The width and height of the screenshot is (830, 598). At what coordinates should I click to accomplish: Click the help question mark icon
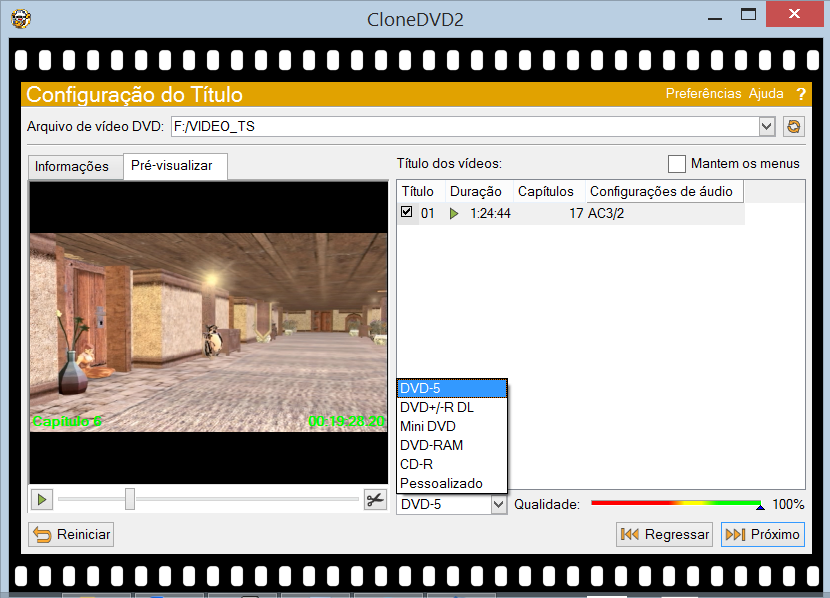coord(801,94)
